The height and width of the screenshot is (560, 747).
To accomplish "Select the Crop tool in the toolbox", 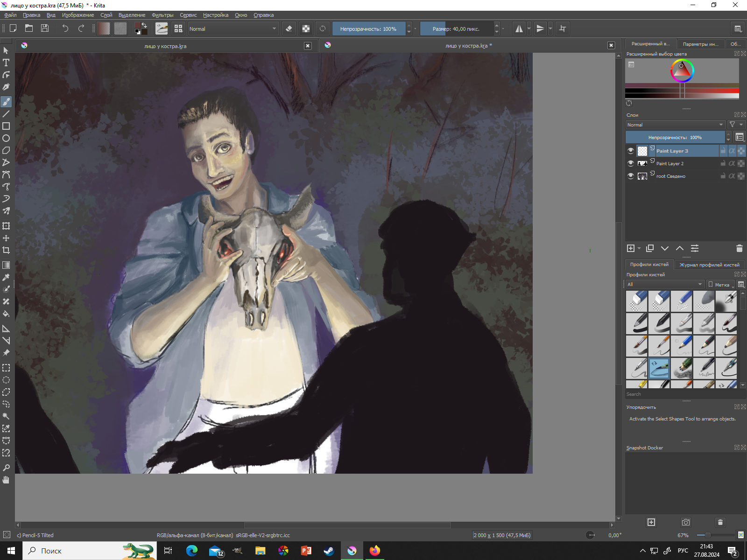I will point(6,250).
